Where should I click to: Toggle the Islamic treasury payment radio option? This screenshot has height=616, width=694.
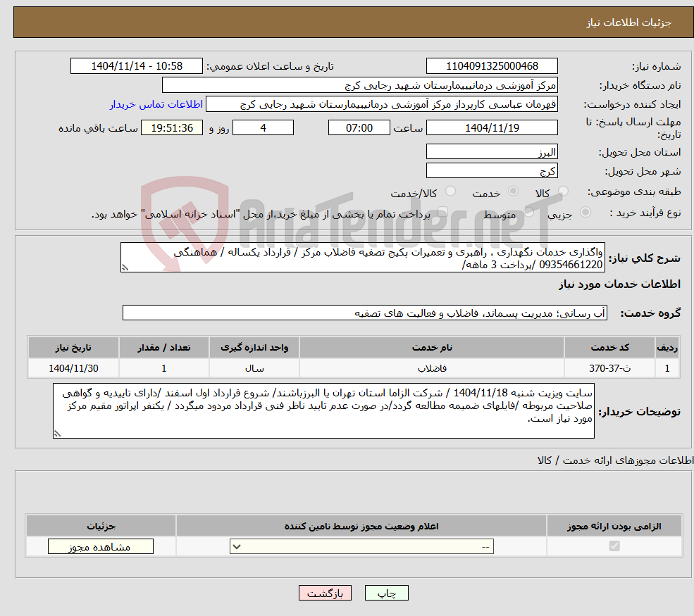click(x=442, y=213)
